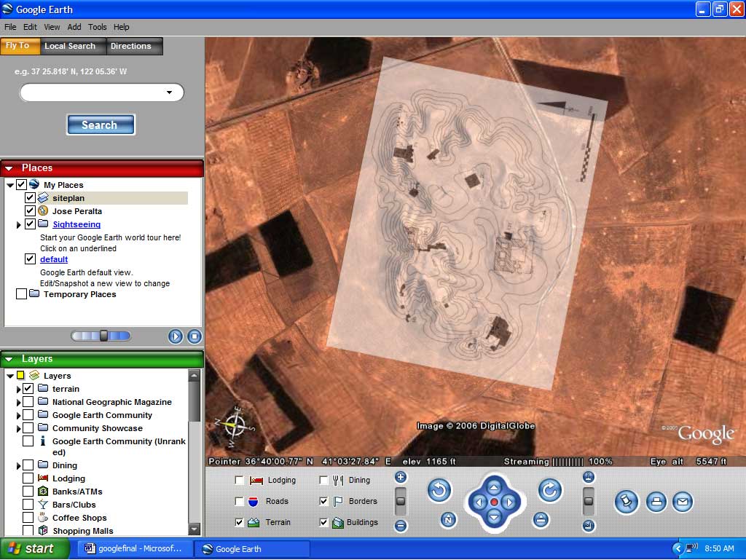Viewport: 746px width, 560px height.
Task: Click the Coffee Shops cup icon
Action: tap(43, 517)
